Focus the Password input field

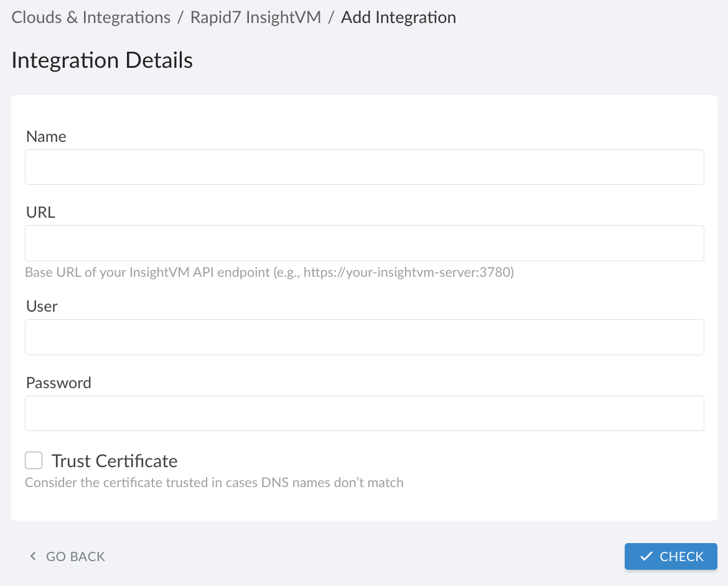tap(364, 413)
